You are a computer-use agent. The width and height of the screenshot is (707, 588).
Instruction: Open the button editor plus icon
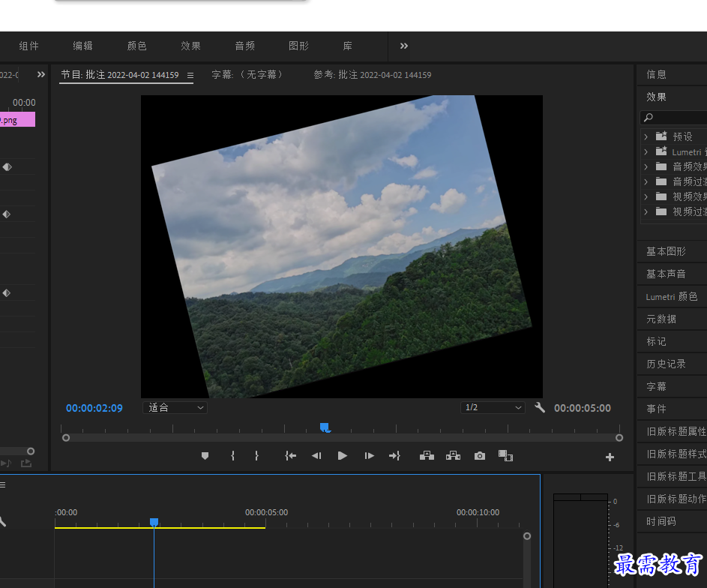point(610,457)
